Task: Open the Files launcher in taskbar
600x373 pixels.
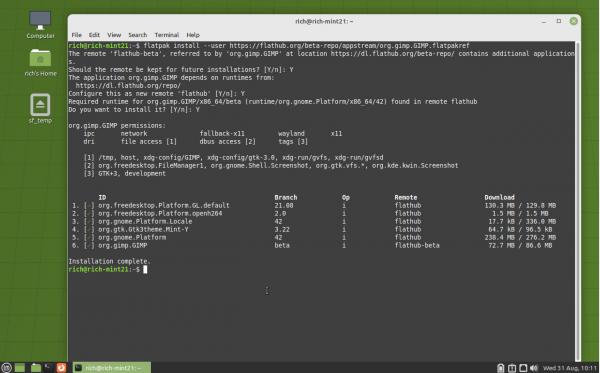Action: [x=36, y=368]
